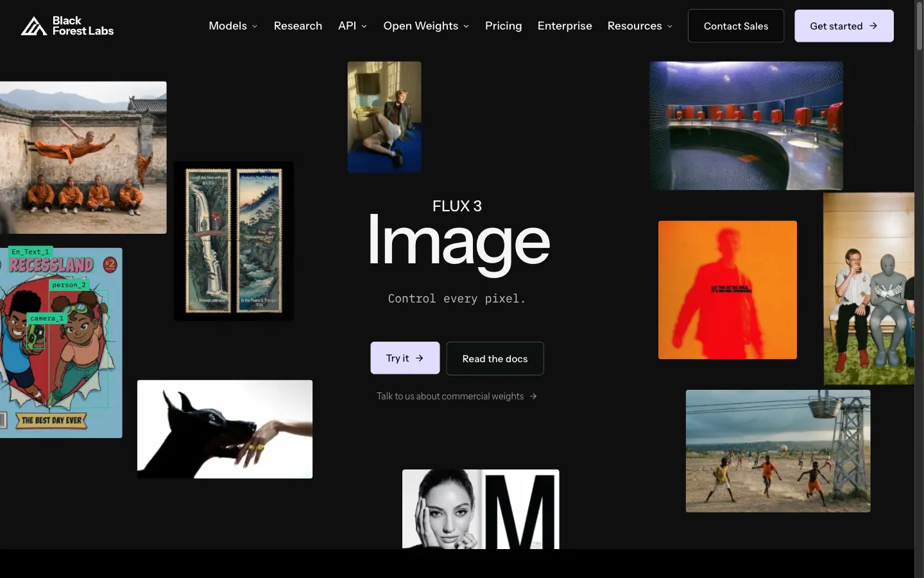Expand the Models dropdown menu

[233, 26]
